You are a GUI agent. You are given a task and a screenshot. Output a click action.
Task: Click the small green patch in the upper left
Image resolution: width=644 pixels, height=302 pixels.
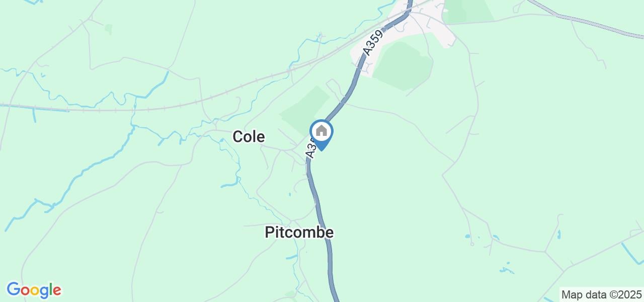tap(108, 29)
